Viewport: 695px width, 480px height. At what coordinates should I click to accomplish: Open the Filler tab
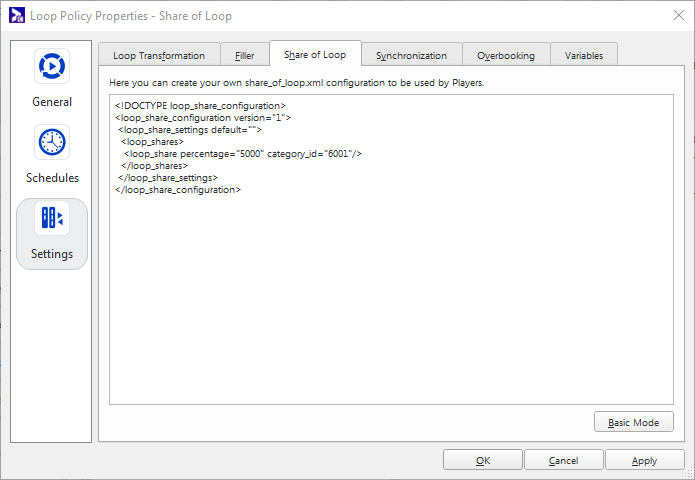point(245,55)
